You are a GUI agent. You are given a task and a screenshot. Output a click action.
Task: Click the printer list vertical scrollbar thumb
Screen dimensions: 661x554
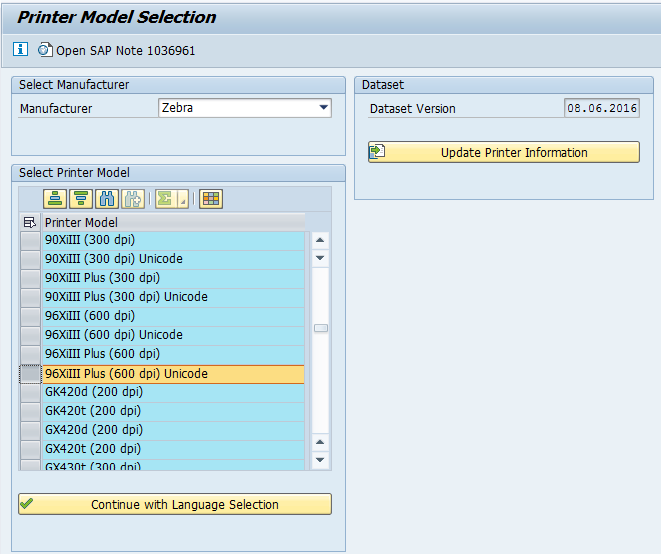point(320,328)
